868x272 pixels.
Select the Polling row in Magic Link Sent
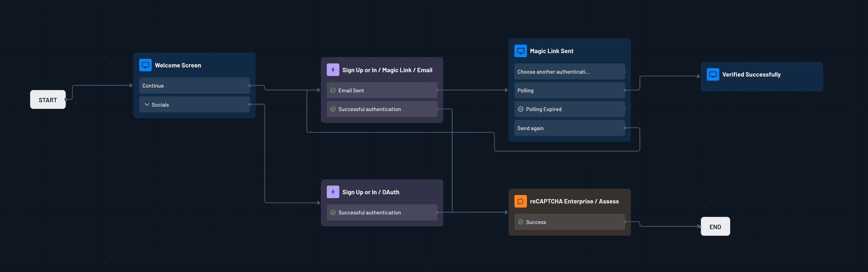click(569, 91)
